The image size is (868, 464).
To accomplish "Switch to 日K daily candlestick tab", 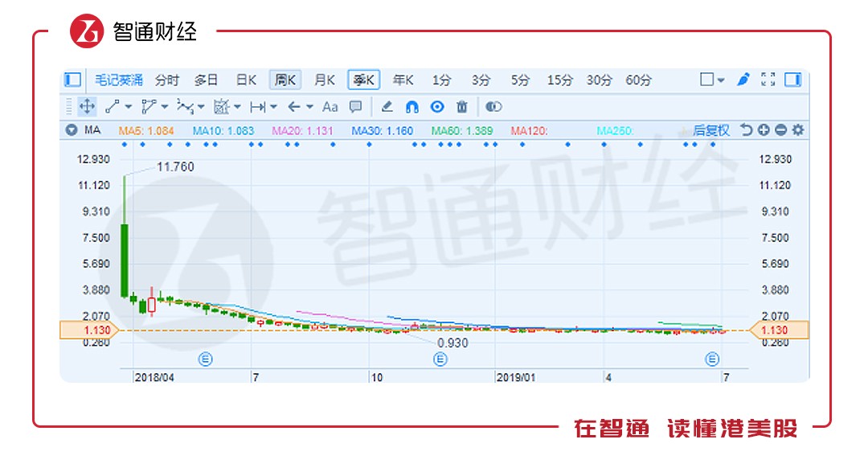I will 246,80.
